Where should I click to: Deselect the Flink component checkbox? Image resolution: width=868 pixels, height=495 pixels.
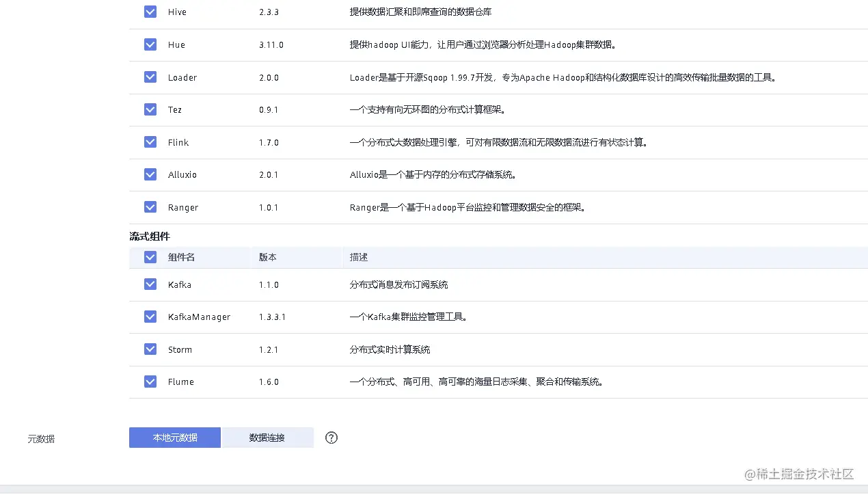(x=150, y=142)
